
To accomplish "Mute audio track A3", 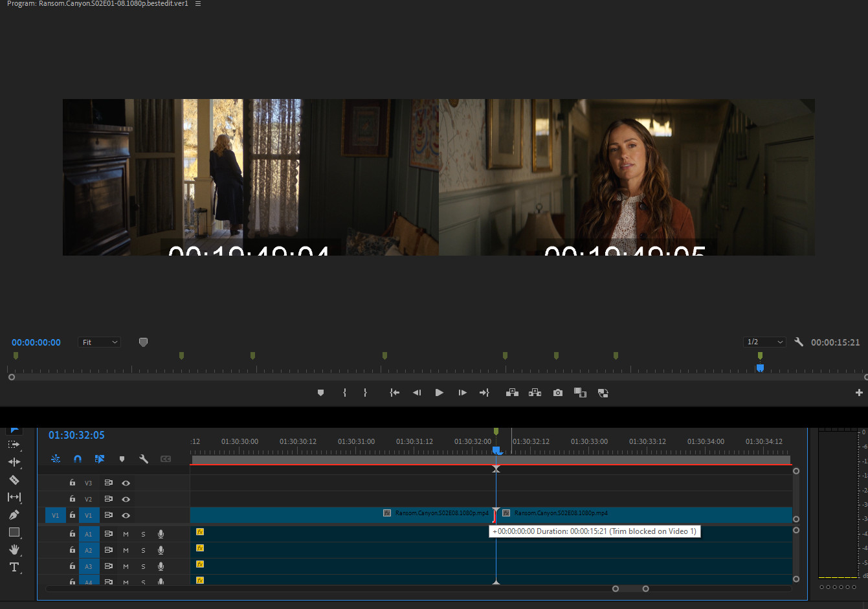I will [126, 566].
